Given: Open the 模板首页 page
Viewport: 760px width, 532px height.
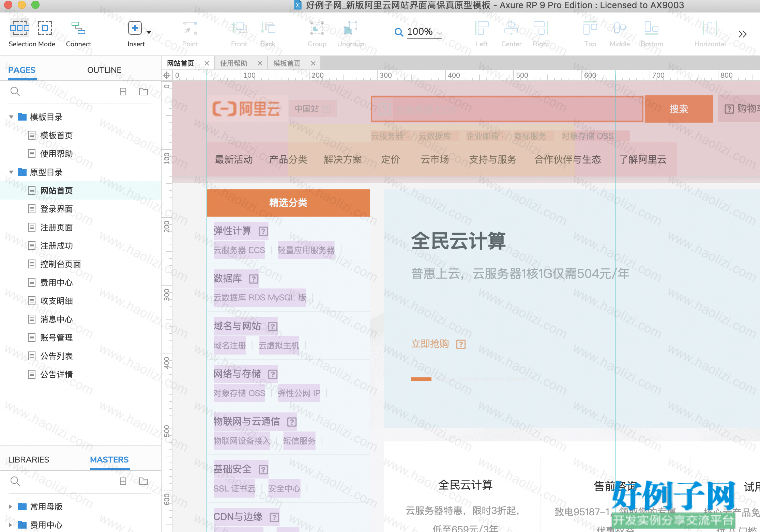Looking at the screenshot, I should 56,136.
